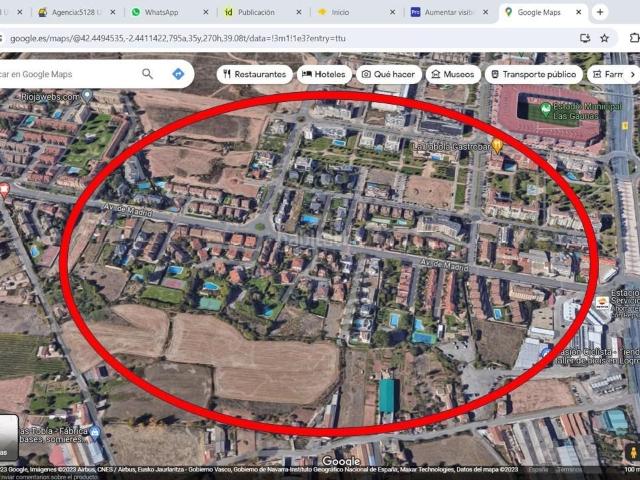Click the 100 m map scale
This screenshot has height=480, width=640.
[631, 470]
